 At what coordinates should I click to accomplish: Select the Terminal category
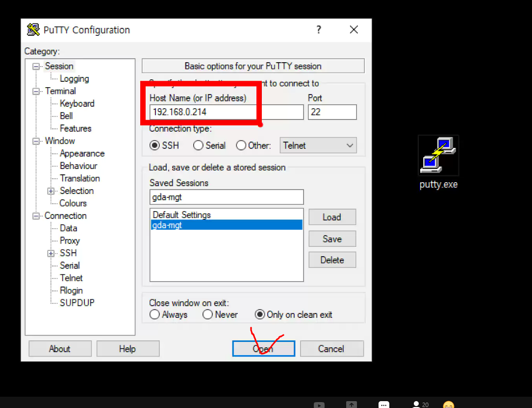point(60,91)
